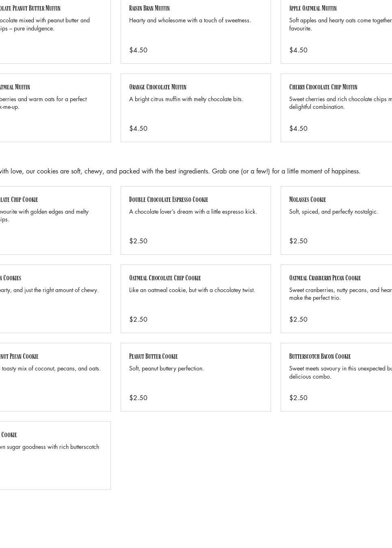Select the Cherry Chocolate Chip Muffin heading
Screen dimensions: 392x548
(x=323, y=87)
